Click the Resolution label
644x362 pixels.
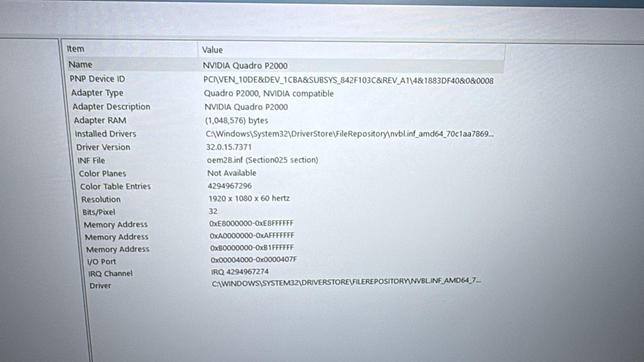pos(101,200)
